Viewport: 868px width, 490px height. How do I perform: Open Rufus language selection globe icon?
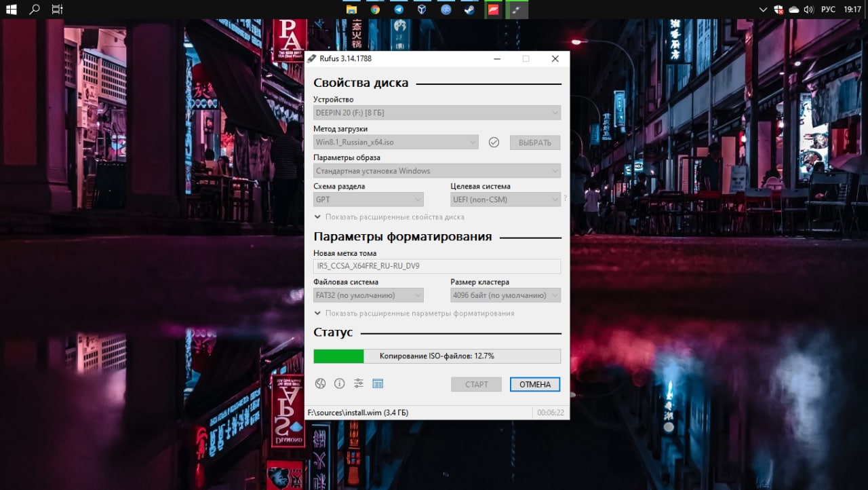tap(321, 383)
